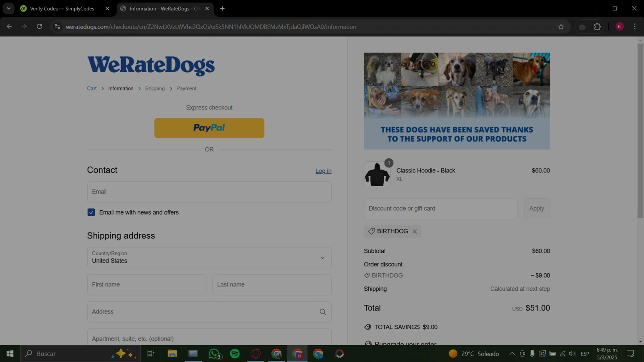Close the Information - WeRateDogs tab
The image size is (644, 362).
[207, 9]
